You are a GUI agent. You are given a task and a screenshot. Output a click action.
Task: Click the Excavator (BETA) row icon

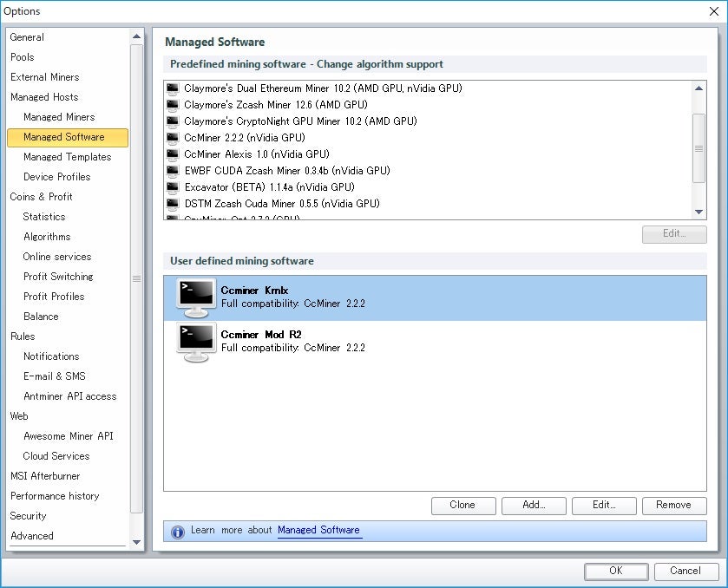173,187
